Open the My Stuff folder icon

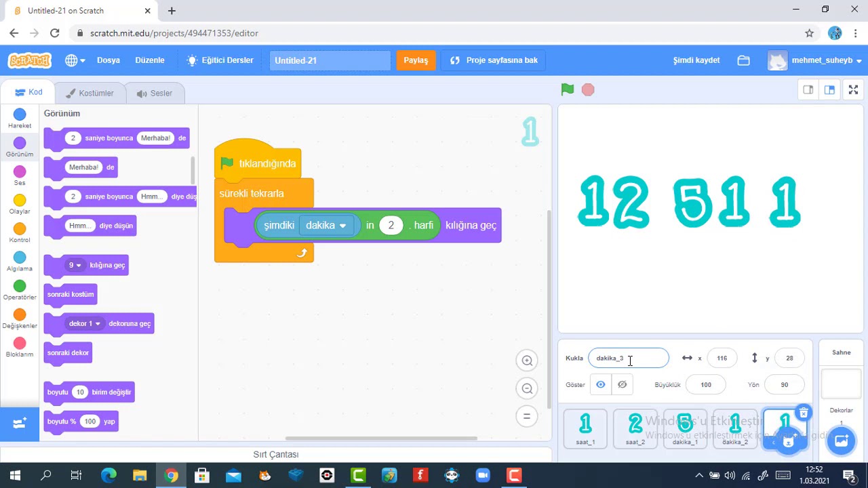[744, 60]
